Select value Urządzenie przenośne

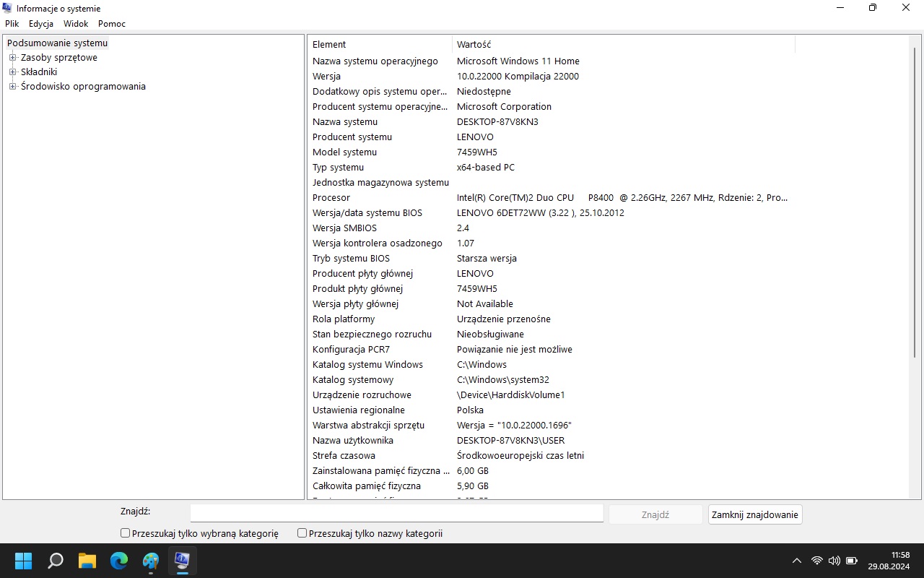coord(504,319)
